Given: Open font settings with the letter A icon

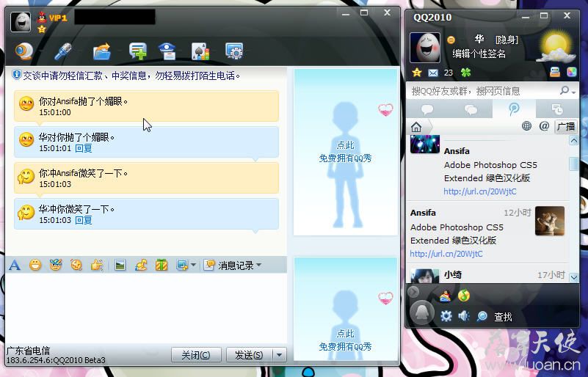Looking at the screenshot, I should click(x=15, y=266).
